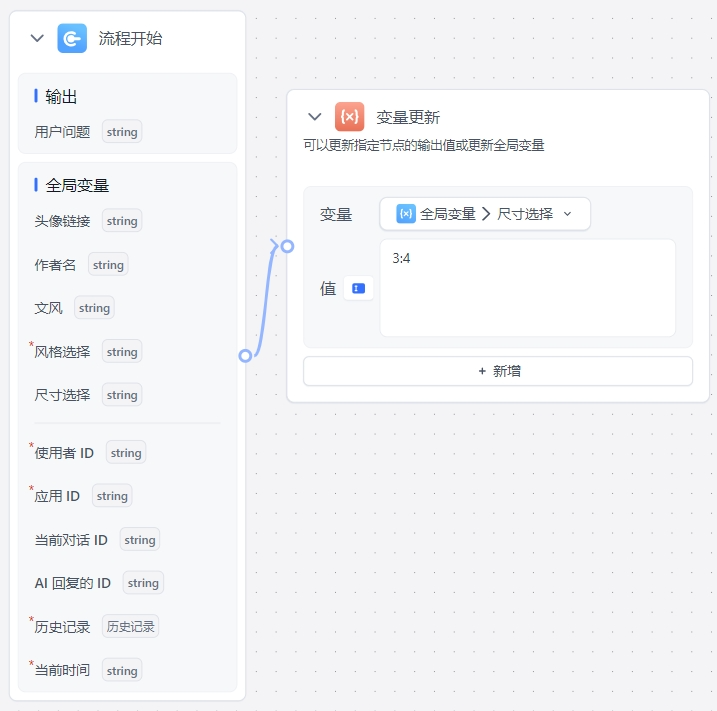
Task: Click the string tag beside 作者名
Action: (108, 265)
